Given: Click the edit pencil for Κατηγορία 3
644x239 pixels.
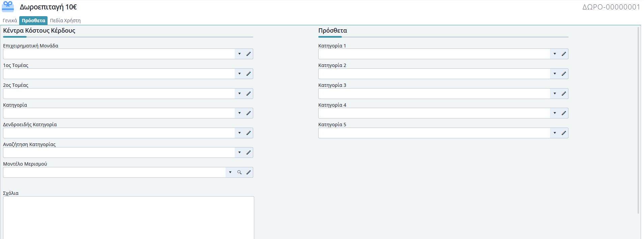Looking at the screenshot, I should 564,94.
